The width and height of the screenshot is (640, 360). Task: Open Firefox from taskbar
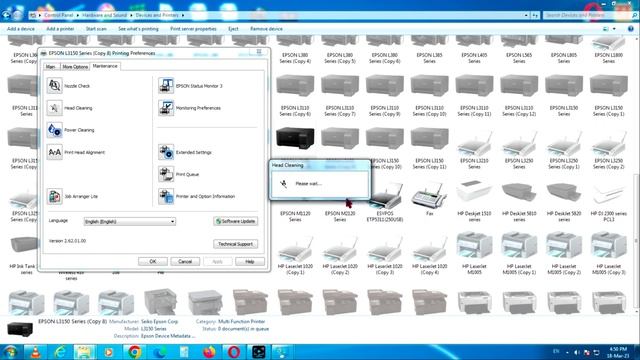[209, 351]
